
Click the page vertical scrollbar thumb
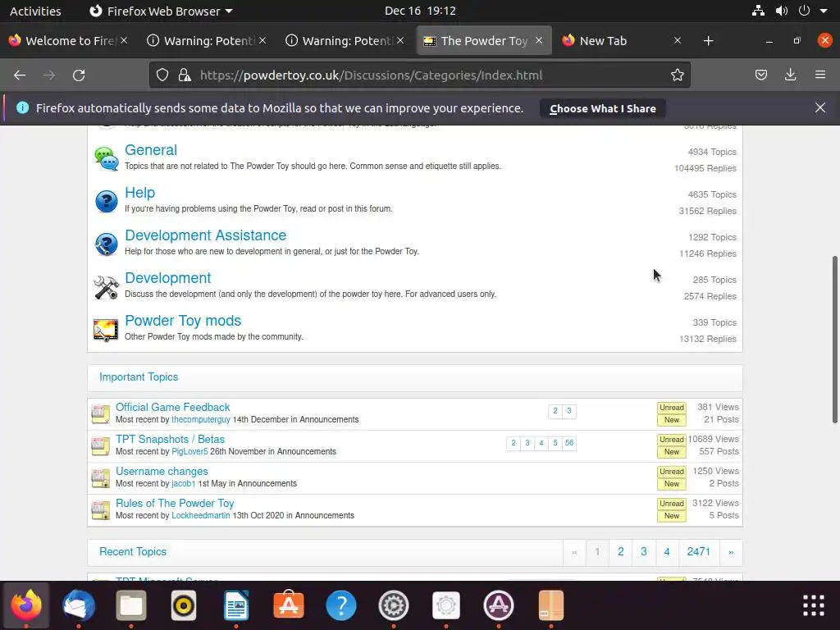click(x=834, y=340)
